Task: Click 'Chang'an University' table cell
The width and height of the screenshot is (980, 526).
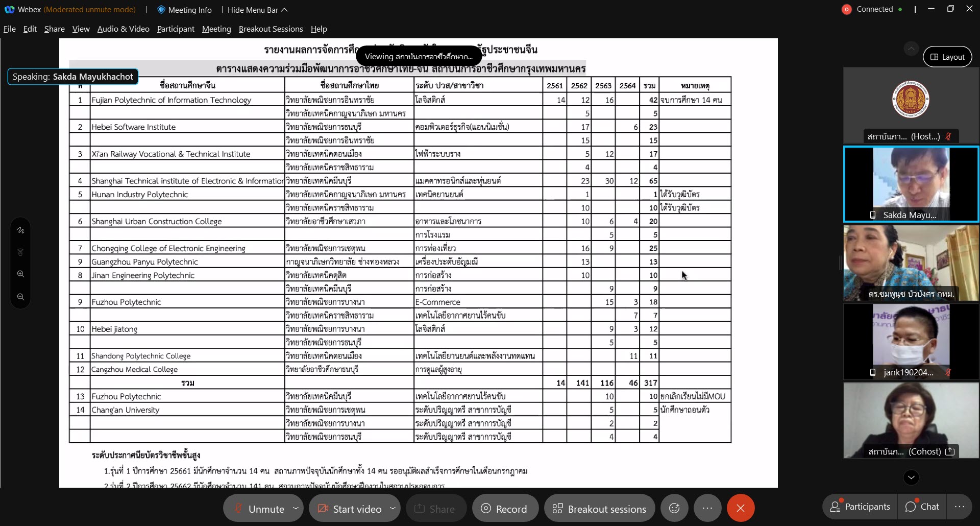Action: click(187, 410)
